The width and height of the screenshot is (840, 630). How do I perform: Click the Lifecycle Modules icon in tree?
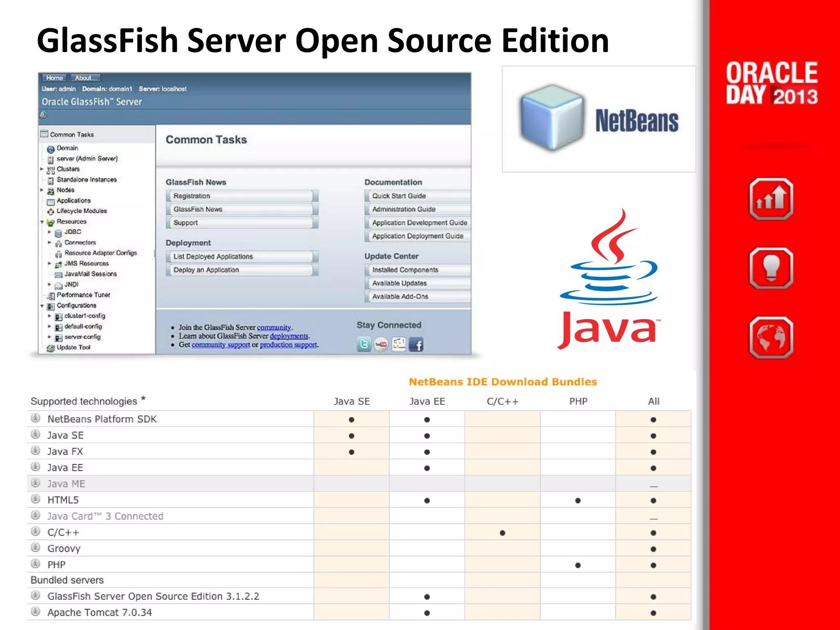(x=50, y=212)
